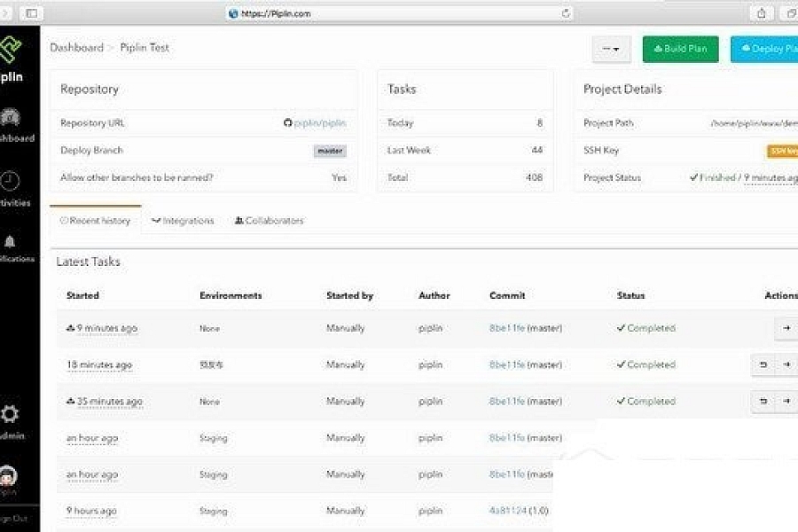The width and height of the screenshot is (798, 532).
Task: Click the master branch badge
Action: pos(330,151)
